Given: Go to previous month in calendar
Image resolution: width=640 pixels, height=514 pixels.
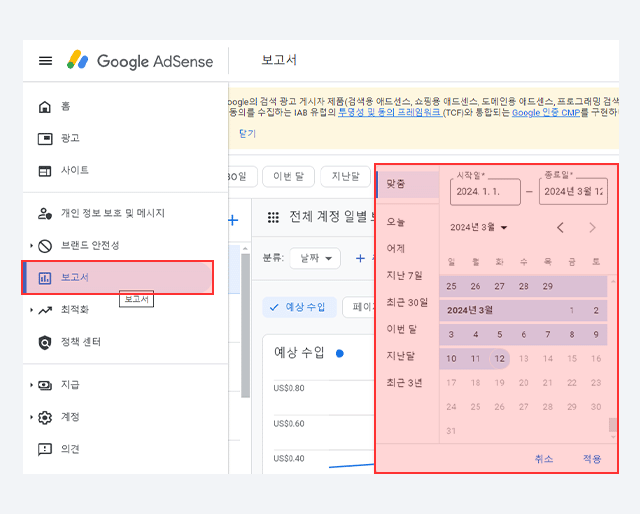Looking at the screenshot, I should (560, 227).
